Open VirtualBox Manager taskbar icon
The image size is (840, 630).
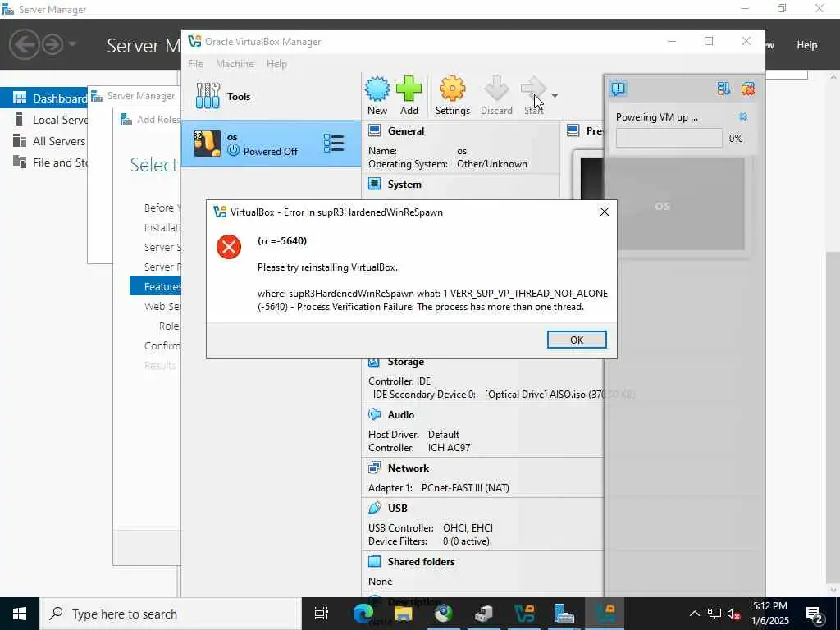(x=524, y=614)
